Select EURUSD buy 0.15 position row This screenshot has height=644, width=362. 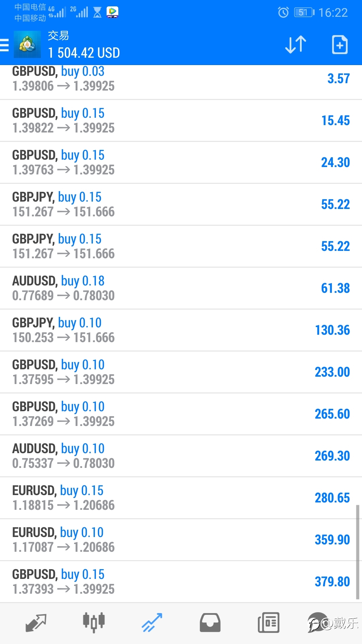[x=181, y=498]
